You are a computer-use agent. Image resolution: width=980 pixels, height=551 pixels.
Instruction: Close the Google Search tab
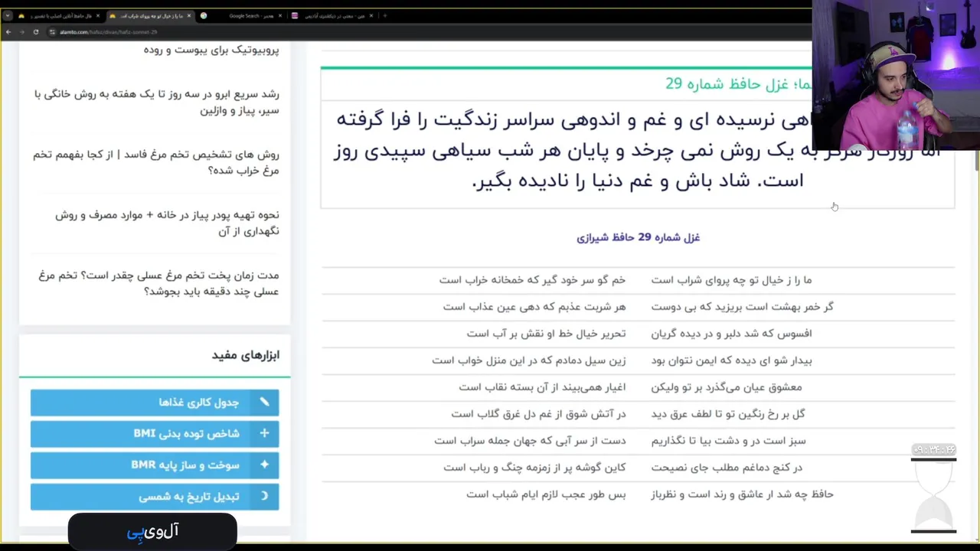(x=280, y=16)
